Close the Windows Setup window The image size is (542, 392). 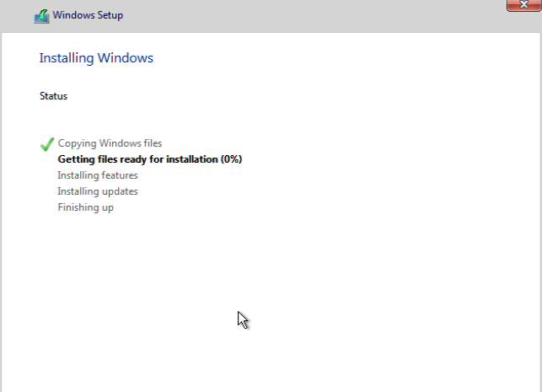click(x=523, y=5)
